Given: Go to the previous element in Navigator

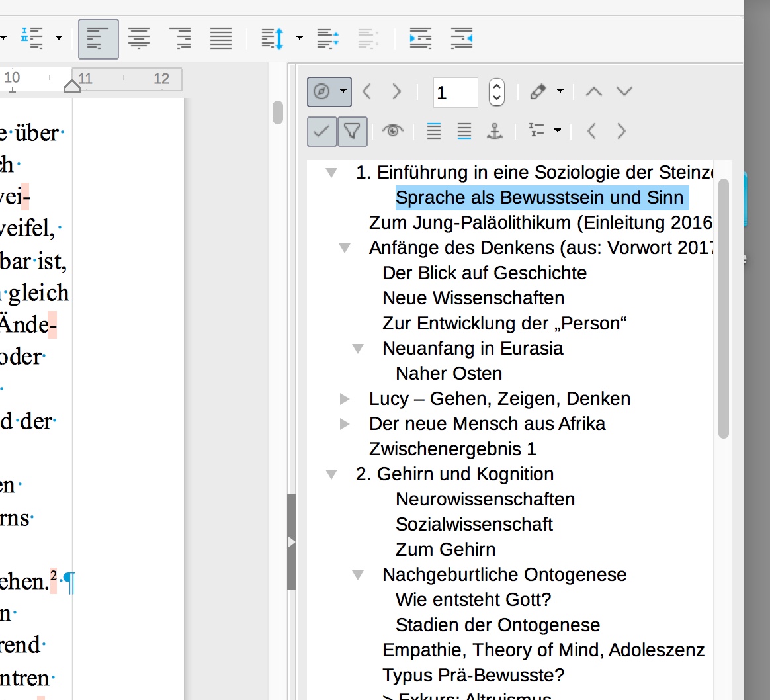Looking at the screenshot, I should [x=366, y=91].
